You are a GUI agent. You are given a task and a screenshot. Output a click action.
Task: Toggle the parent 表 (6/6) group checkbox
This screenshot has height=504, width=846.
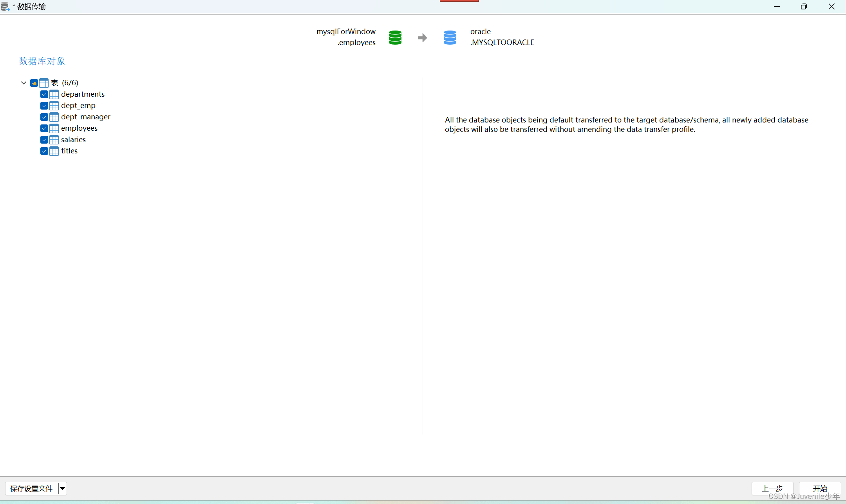(34, 83)
